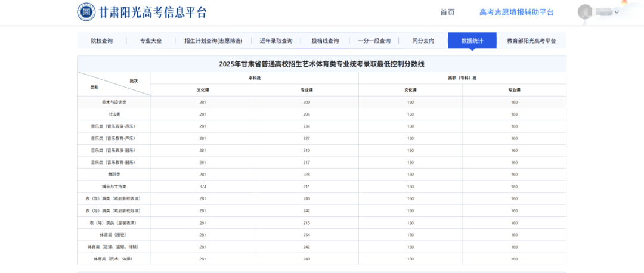Click the 音乐类（音乐教育-声乐） row label
This screenshot has height=273, width=644.
114,138
